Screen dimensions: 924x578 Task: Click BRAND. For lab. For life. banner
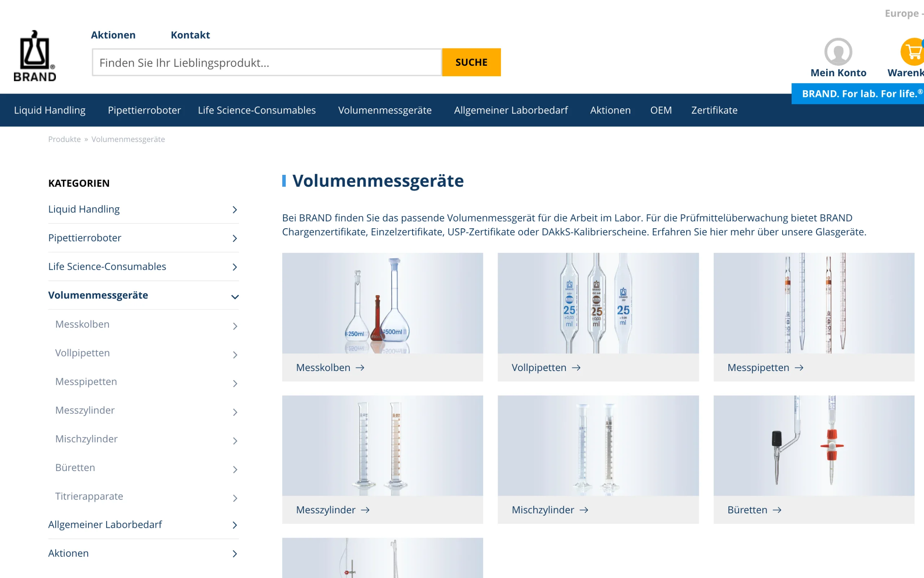click(x=858, y=94)
